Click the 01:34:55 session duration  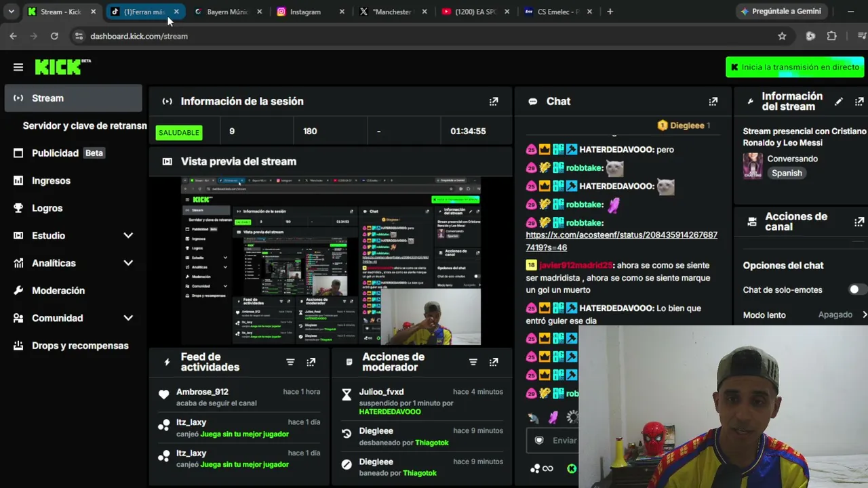coord(468,131)
